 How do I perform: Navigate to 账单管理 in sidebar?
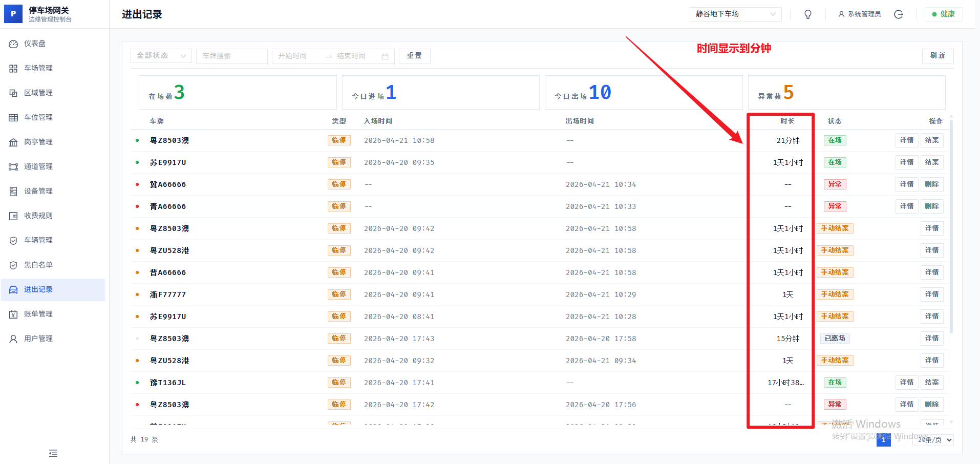38,314
